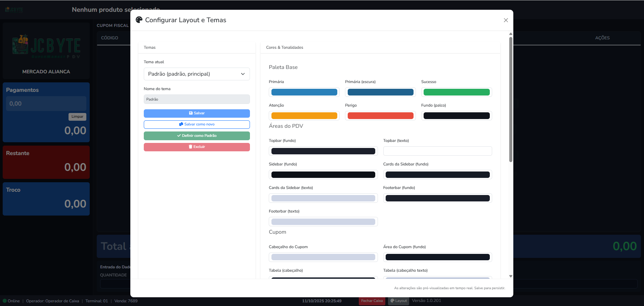Open the Tema atual dropdown
This screenshot has height=306, width=644.
197,74
